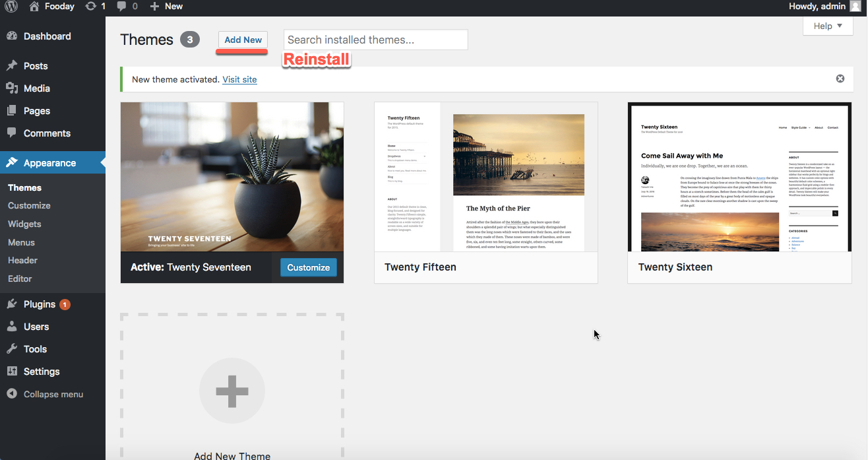This screenshot has height=460, width=868.
Task: Expand the Help dropdown
Action: 828,26
